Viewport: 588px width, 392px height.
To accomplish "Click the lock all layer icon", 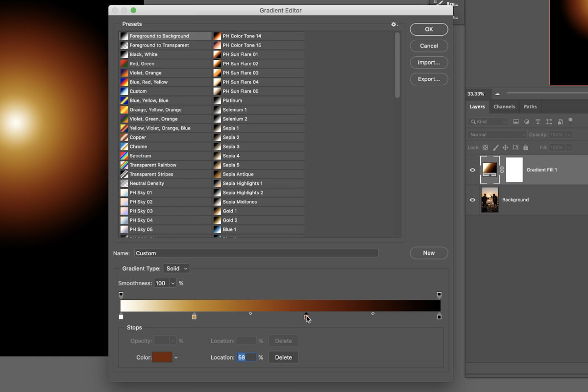I will (526, 147).
